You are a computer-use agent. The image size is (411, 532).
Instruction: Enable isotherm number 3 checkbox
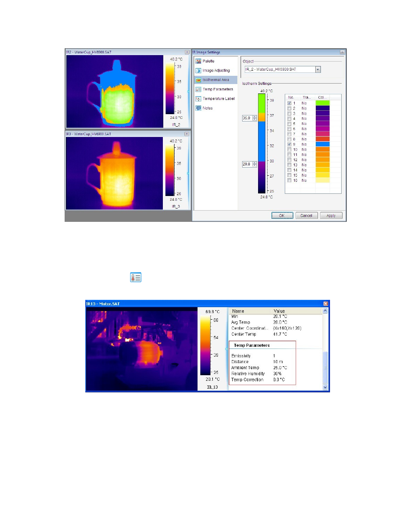click(289, 114)
